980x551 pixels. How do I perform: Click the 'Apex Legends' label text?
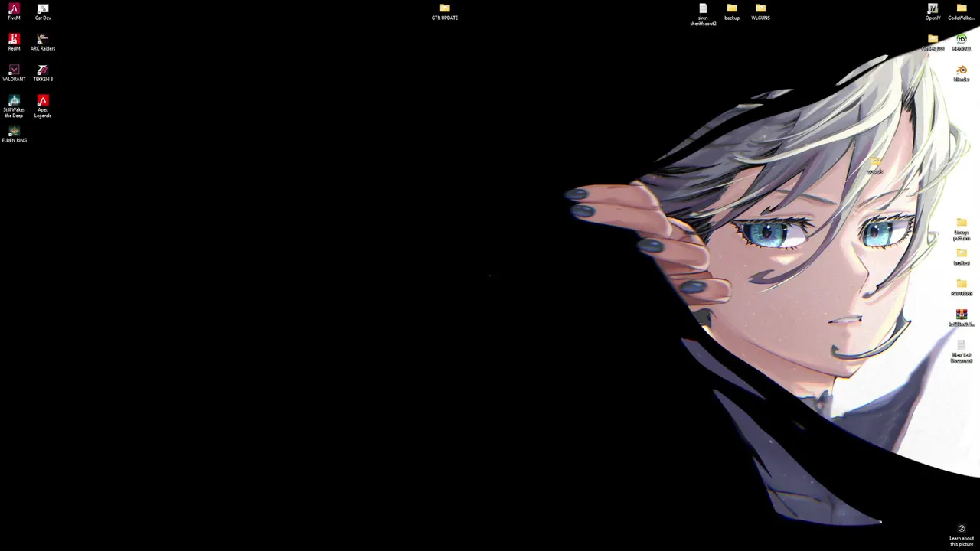coord(43,112)
